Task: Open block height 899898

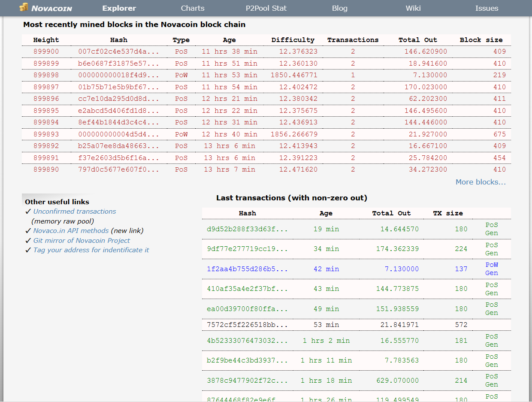Action: point(46,75)
